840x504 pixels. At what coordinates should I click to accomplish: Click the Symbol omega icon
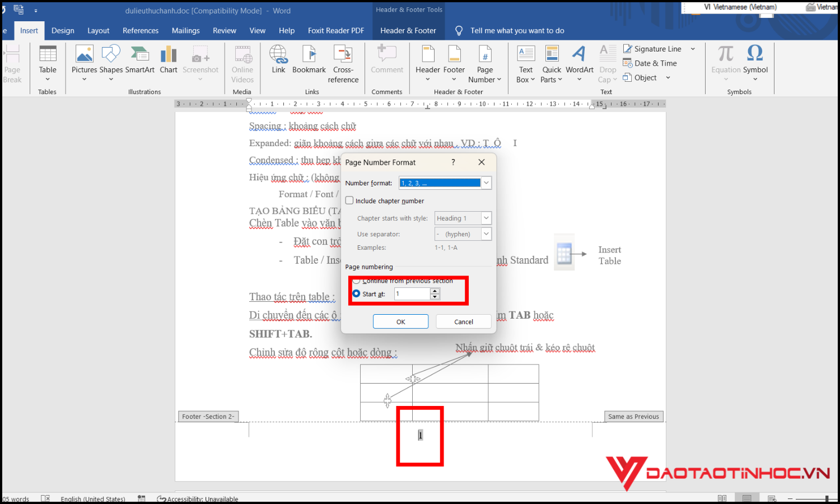click(x=755, y=54)
